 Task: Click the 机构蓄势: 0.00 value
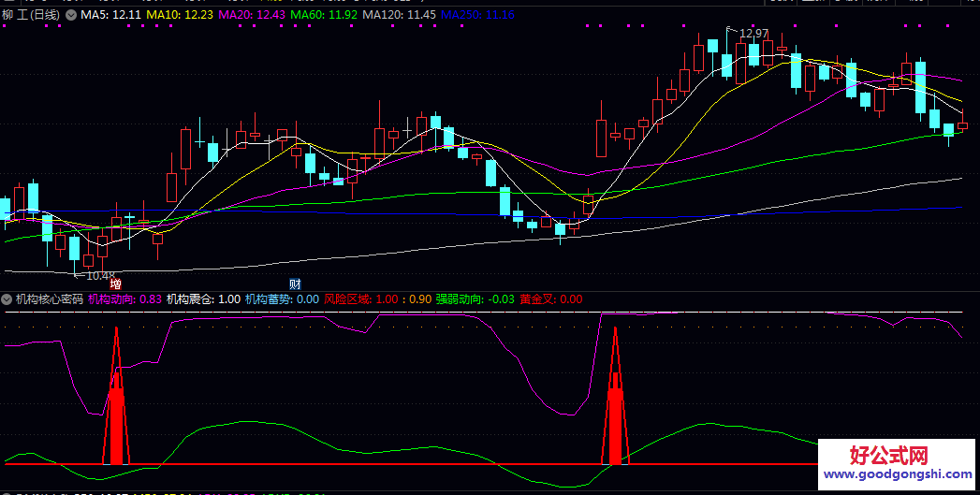pyautogui.click(x=282, y=299)
